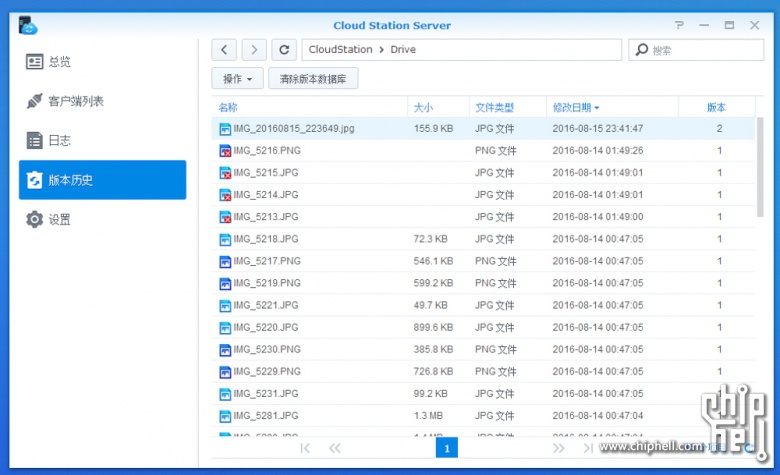Select the IMG_5217.PNG file name
Screen dimensions: 780x475
pos(267,261)
